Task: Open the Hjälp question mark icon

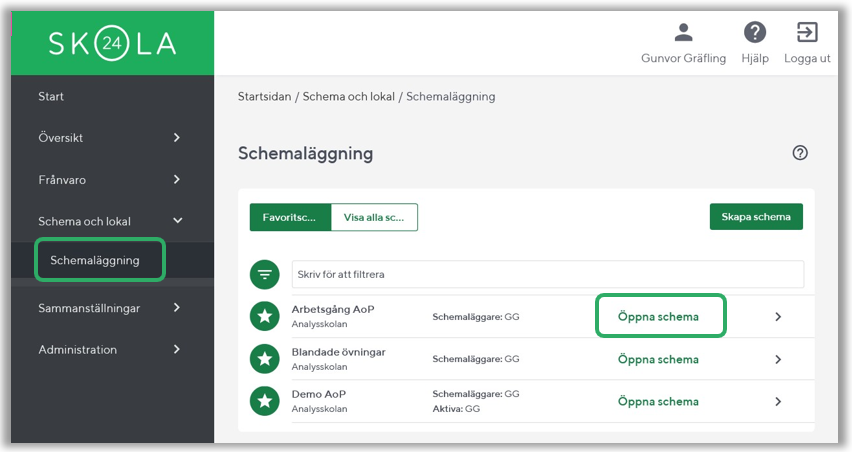Action: pyautogui.click(x=755, y=33)
